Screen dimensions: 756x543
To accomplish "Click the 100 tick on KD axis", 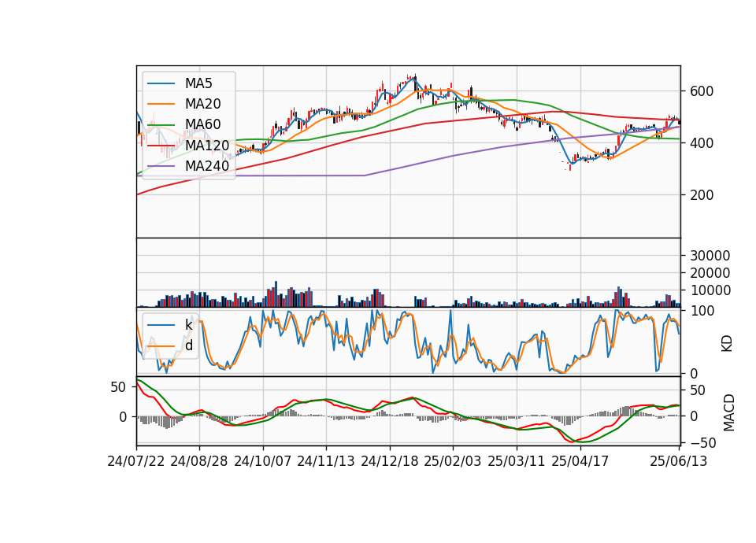I will click(702, 312).
